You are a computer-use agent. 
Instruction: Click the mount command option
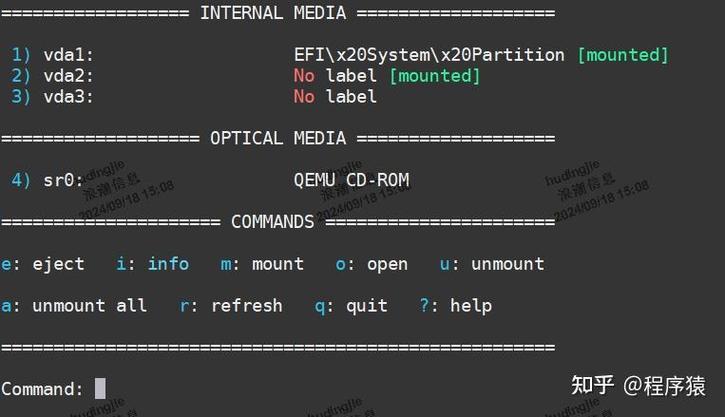click(x=262, y=264)
